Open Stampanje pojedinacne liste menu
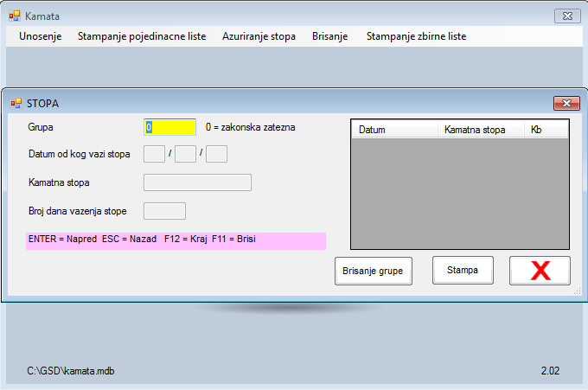This screenshot has width=588, height=390. point(142,36)
